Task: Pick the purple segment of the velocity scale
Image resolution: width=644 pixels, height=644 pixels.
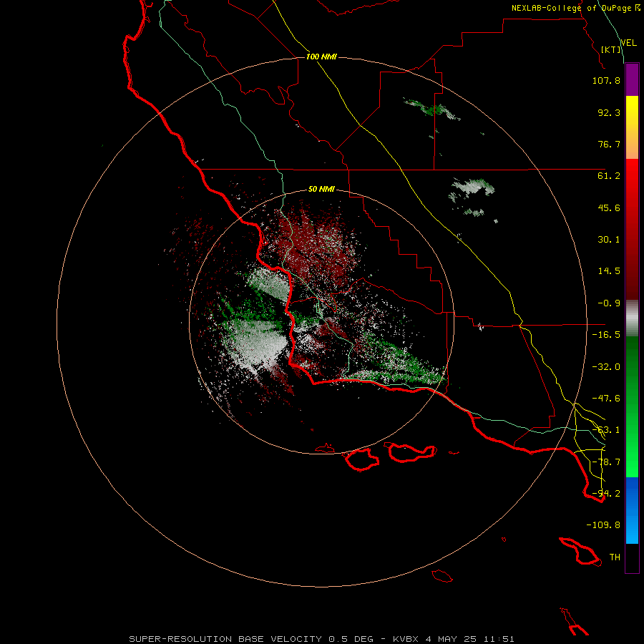Action: coord(632,80)
